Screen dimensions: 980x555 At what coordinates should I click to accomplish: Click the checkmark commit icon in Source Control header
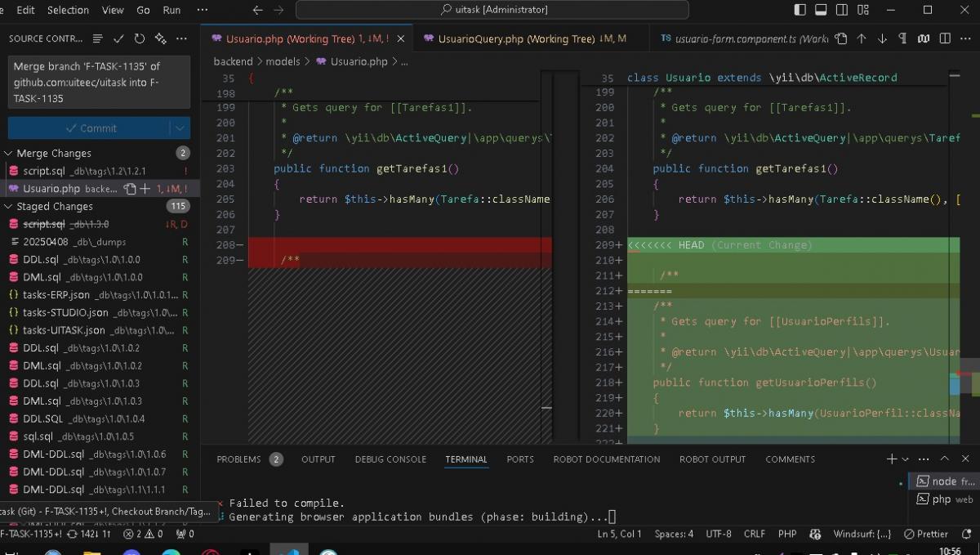tap(118, 38)
